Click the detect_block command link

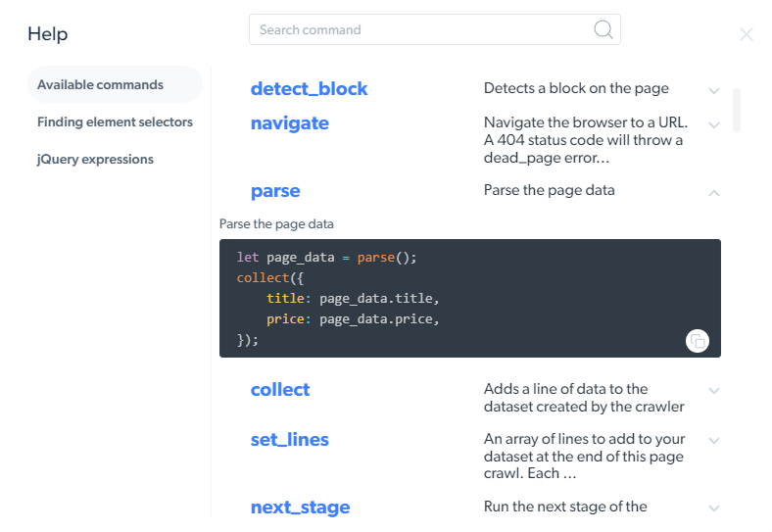(309, 88)
